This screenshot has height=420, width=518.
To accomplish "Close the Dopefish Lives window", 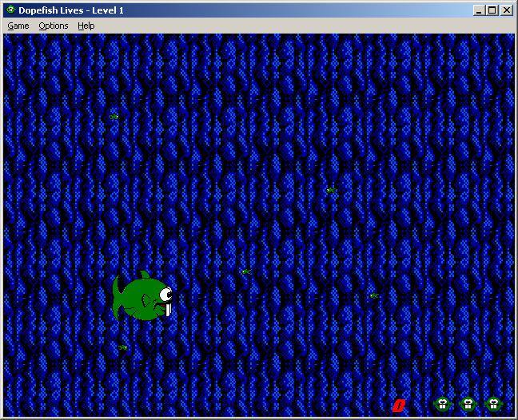I will click(x=507, y=10).
